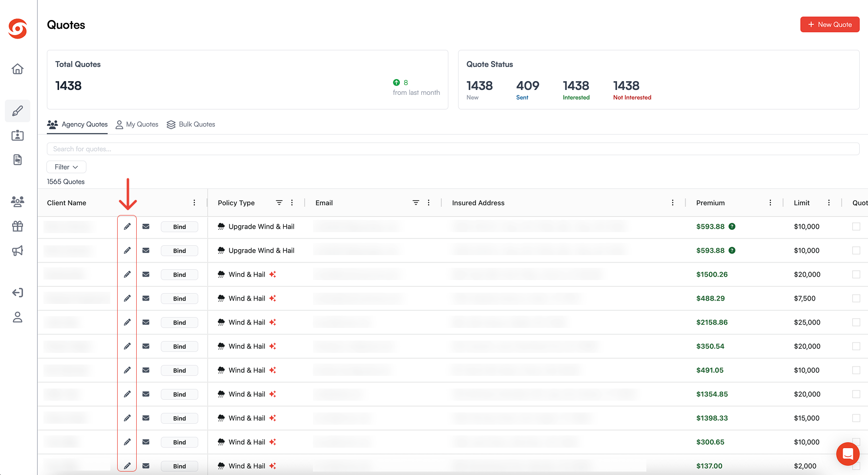
Task: Edit the $488.29 premium quote
Action: click(x=127, y=298)
